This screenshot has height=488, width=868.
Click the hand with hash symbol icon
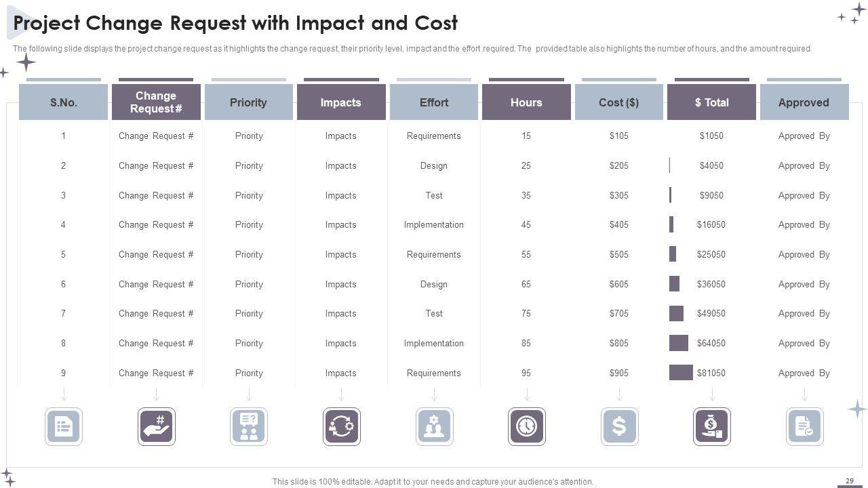tap(157, 426)
